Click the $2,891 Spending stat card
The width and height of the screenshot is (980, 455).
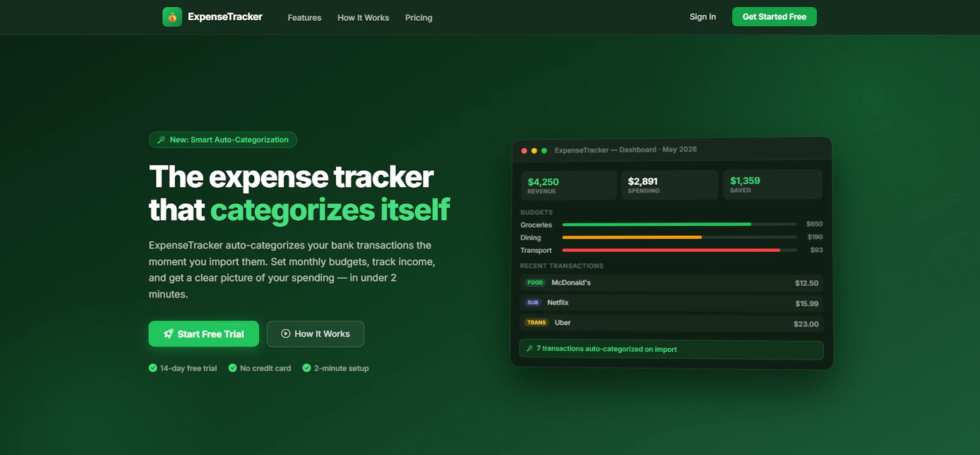click(x=670, y=185)
